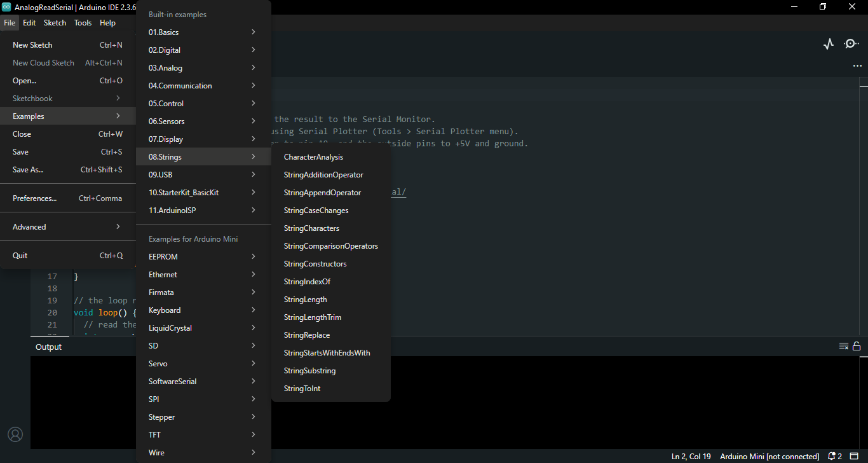This screenshot has width=868, height=463.
Task: Click the Ln 2, Col 19 cursor indicator
Action: coord(691,457)
